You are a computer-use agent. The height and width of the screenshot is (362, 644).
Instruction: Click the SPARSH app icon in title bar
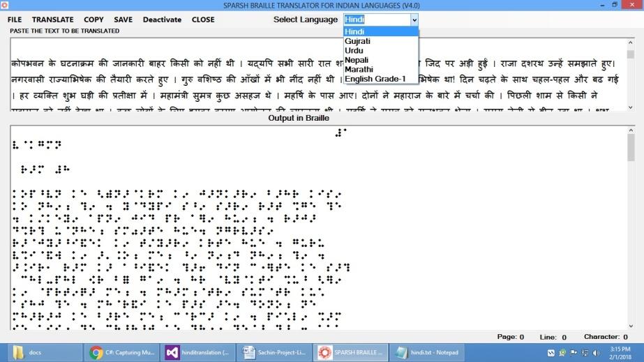[4, 6]
